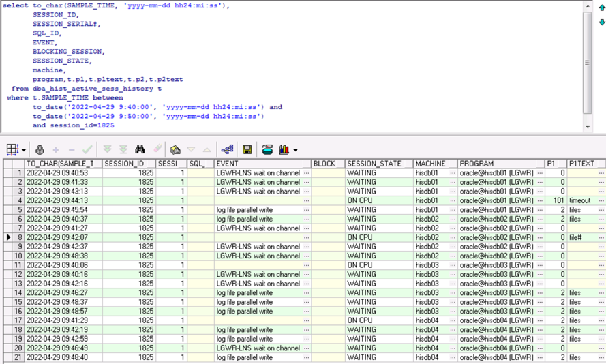Select row 8 using its row indicator
This screenshot has width=606, height=364.
tap(8, 238)
